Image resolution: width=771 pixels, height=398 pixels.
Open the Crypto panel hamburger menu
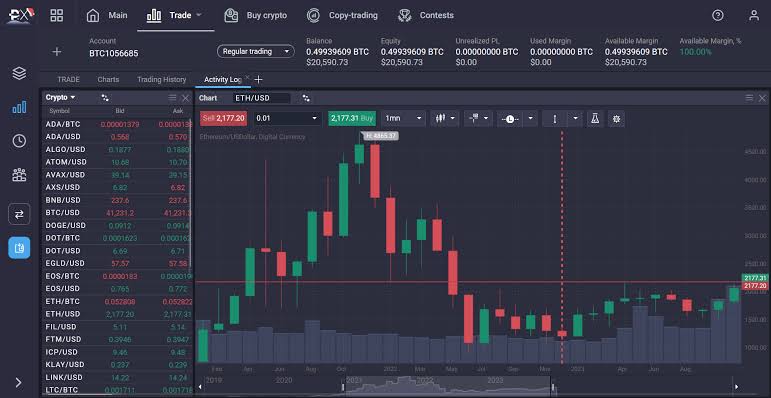[172, 98]
